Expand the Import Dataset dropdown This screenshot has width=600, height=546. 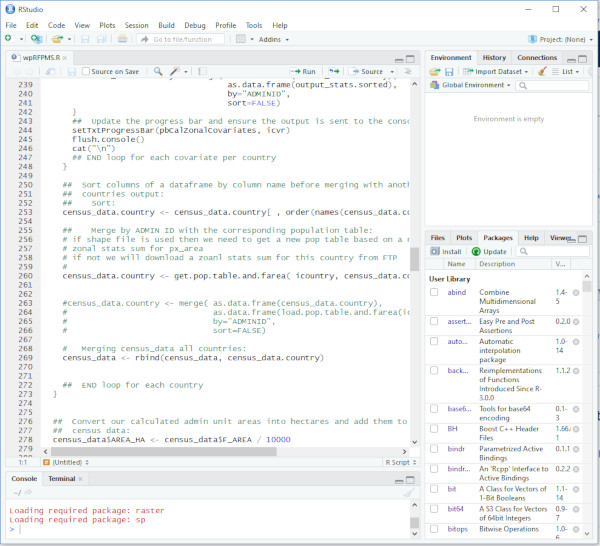point(496,72)
